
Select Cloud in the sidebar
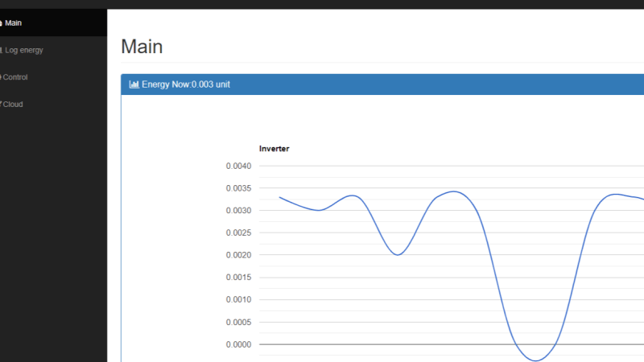(13, 104)
